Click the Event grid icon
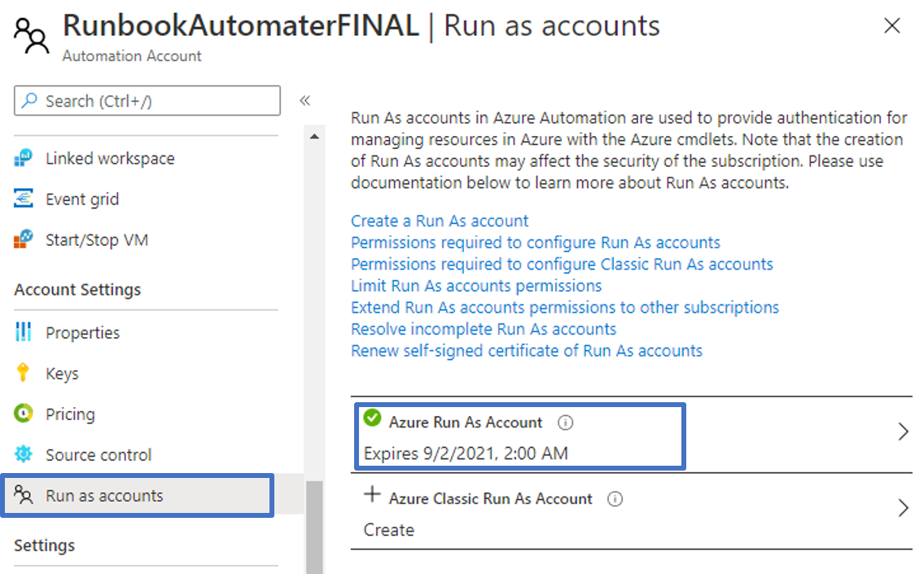Screen dimensions: 924x574 pyautogui.click(x=23, y=199)
